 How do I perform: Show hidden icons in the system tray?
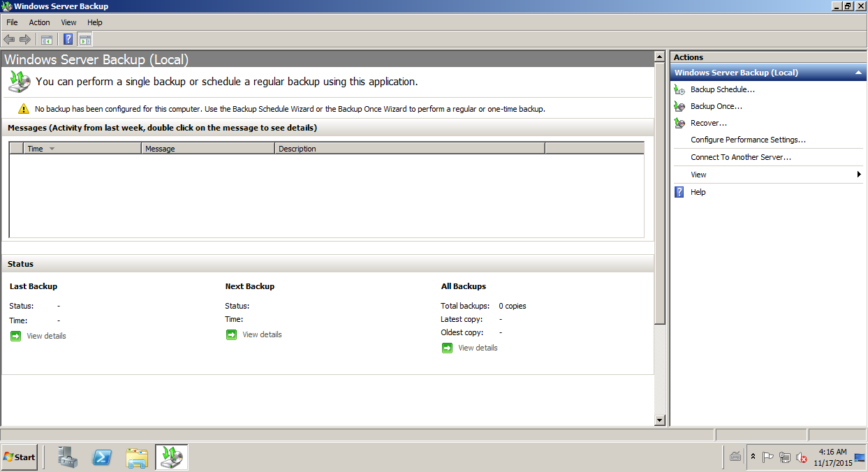pos(753,457)
